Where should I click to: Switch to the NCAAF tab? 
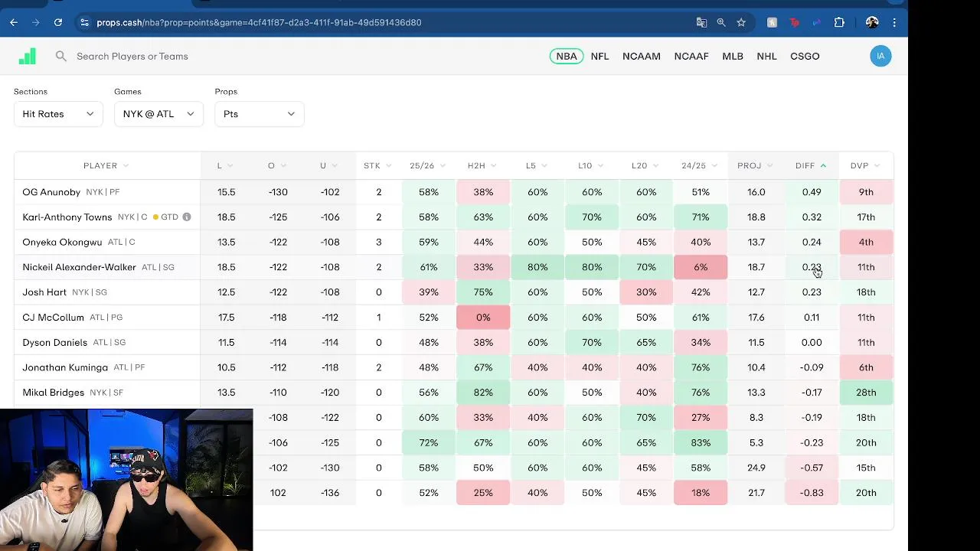pos(691,56)
